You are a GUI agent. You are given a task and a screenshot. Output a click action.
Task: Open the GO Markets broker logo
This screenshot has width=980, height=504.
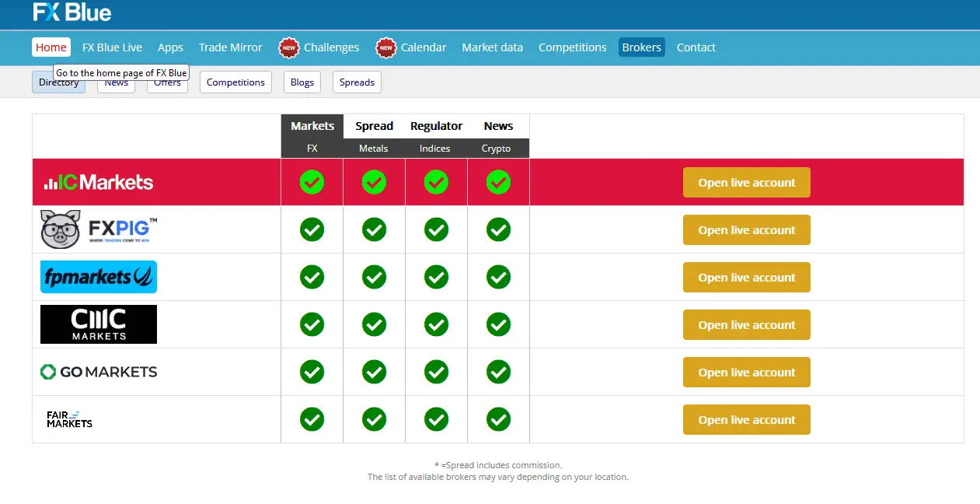[x=99, y=372]
